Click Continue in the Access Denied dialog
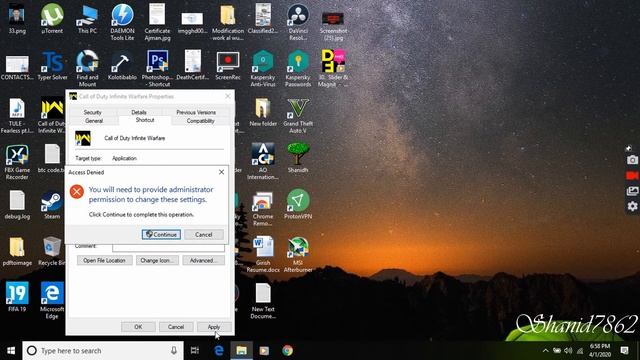Image resolution: width=640 pixels, height=360 pixels. (x=161, y=234)
